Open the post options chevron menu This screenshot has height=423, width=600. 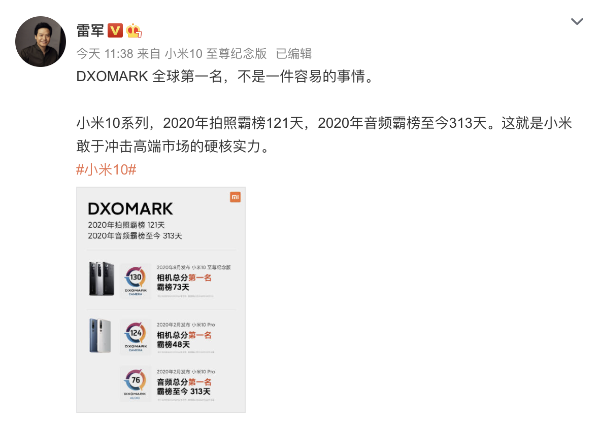[x=577, y=21]
